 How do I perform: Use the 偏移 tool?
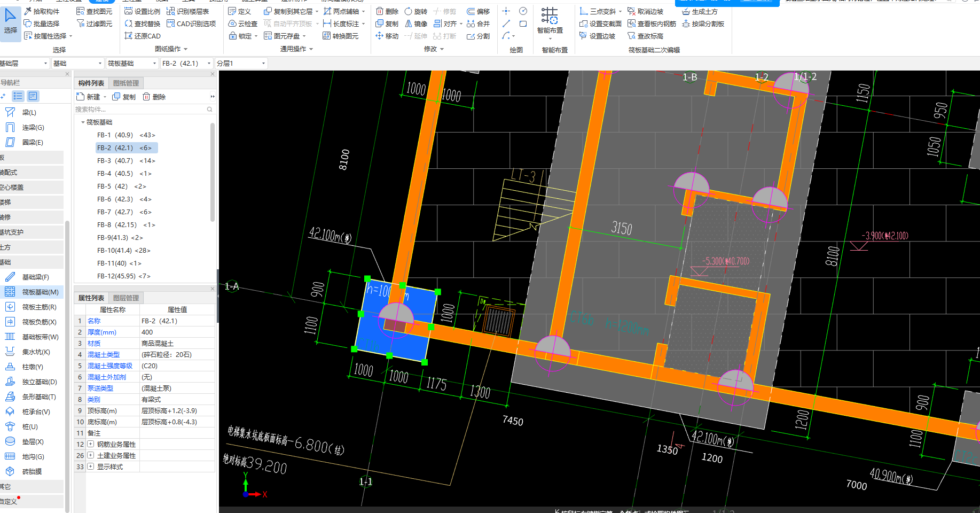coord(478,11)
